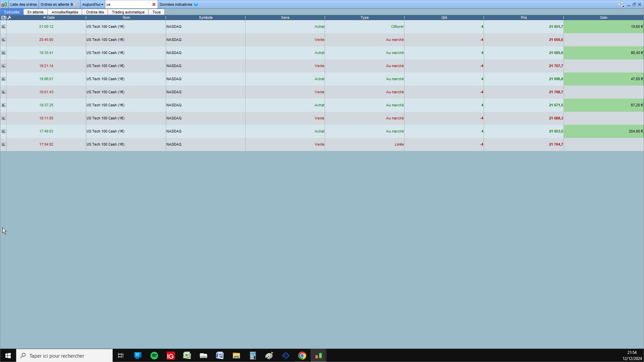Click the candlestick chart icon at top left

[4, 4]
